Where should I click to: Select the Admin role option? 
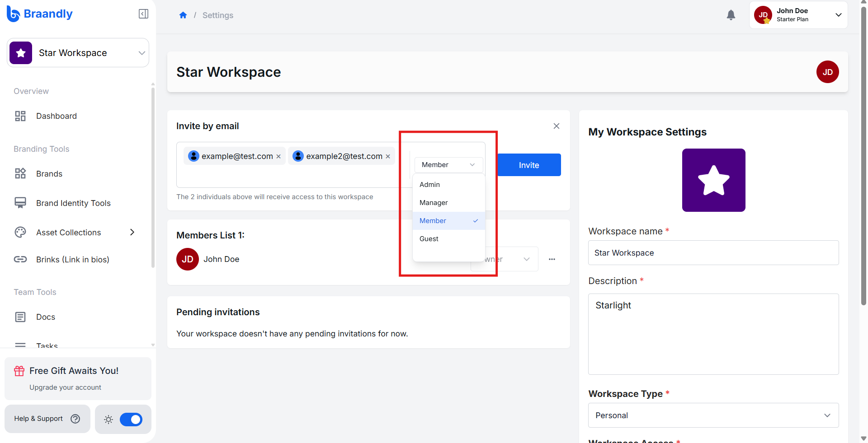pos(449,185)
